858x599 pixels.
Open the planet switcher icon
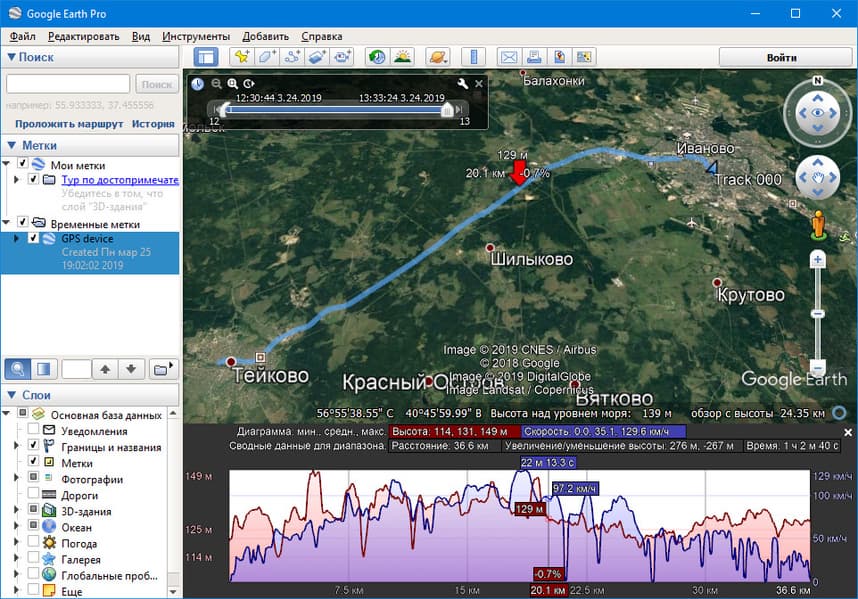pyautogui.click(x=437, y=57)
